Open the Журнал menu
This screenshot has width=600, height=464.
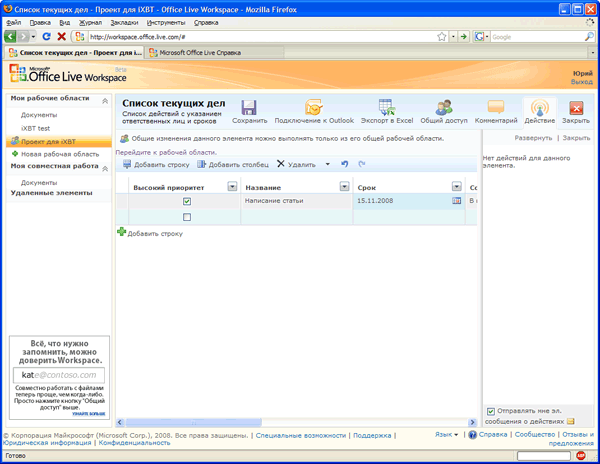[x=90, y=23]
